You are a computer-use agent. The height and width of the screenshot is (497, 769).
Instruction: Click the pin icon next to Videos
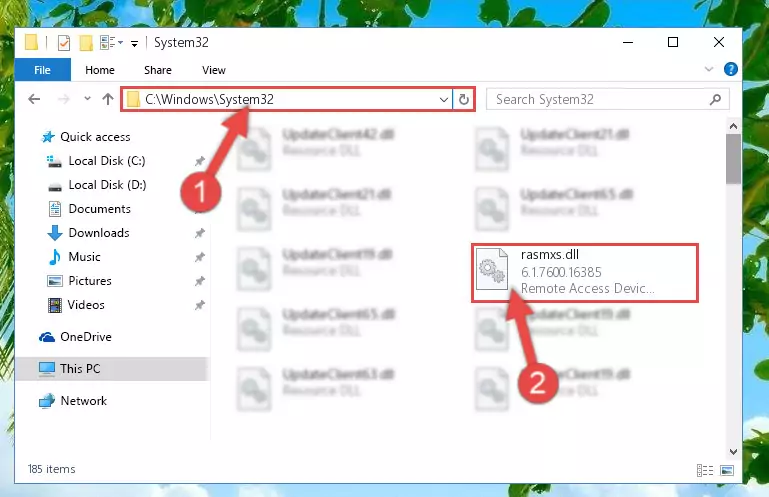(199, 305)
